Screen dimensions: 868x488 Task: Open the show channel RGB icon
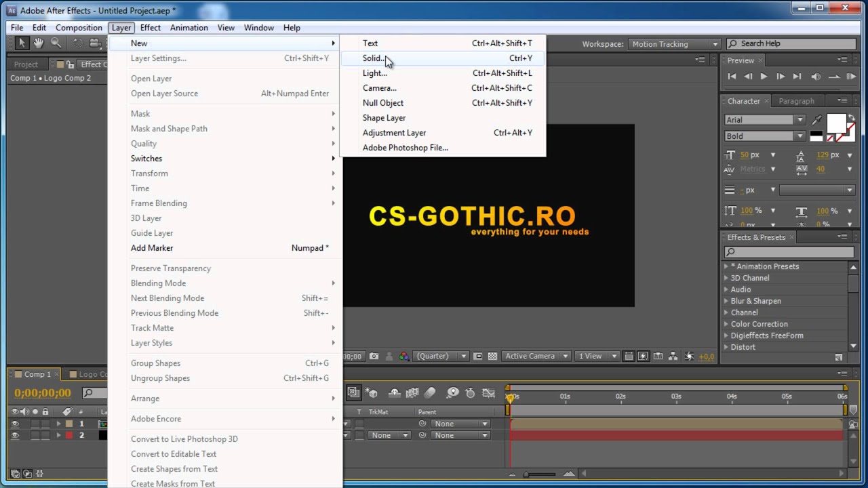404,356
